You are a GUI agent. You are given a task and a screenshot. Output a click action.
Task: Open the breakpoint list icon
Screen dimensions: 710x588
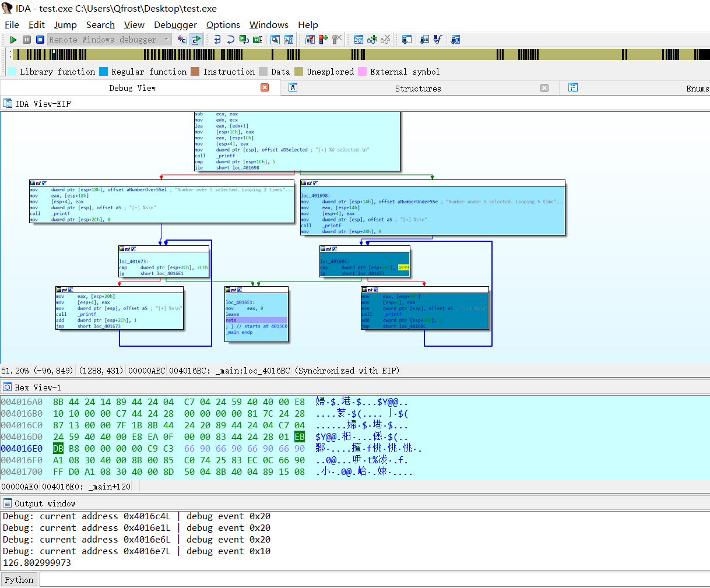pyautogui.click(x=310, y=40)
